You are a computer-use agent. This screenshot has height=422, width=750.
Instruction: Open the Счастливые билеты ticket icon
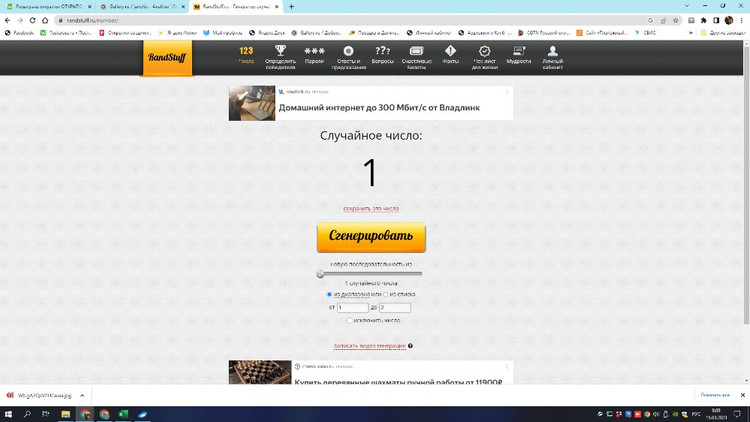pyautogui.click(x=416, y=55)
